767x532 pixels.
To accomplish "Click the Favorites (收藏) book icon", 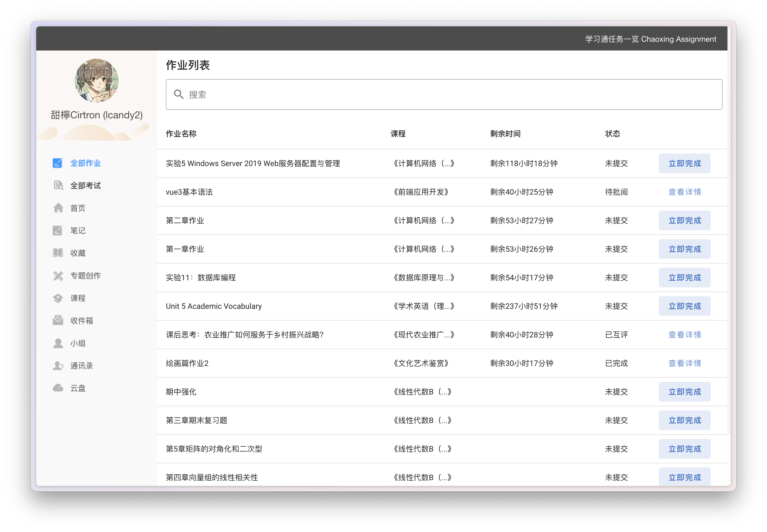I will tap(58, 253).
